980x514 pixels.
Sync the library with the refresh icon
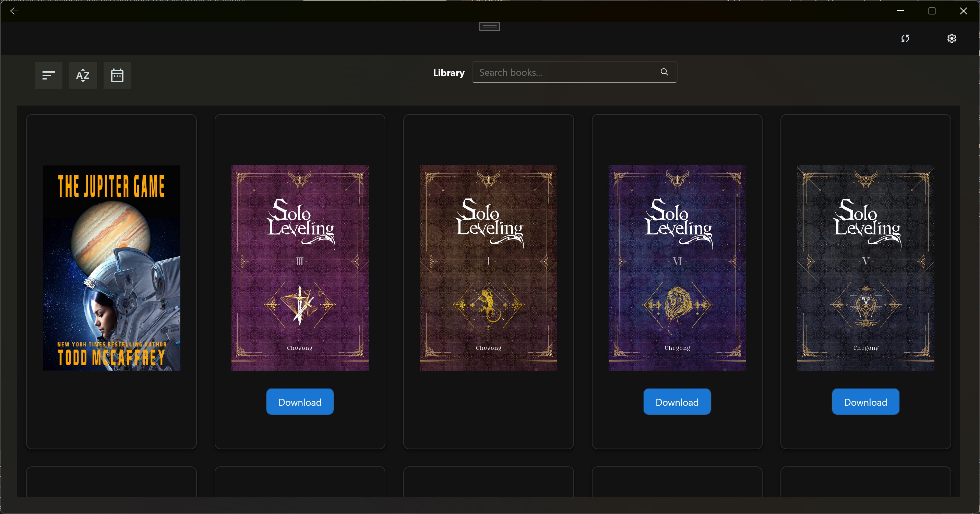(x=905, y=38)
